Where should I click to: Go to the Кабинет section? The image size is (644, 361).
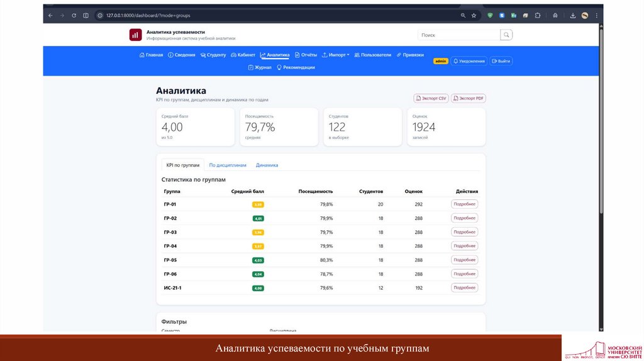point(243,55)
